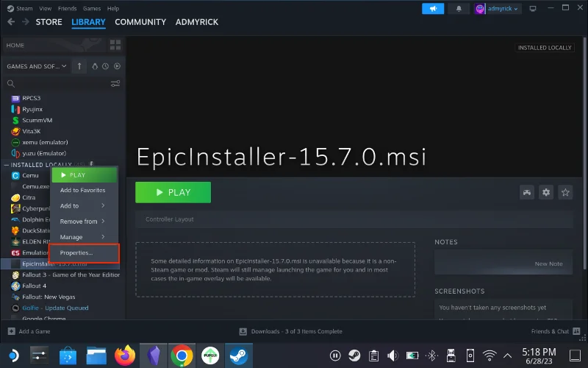588x368 pixels.
Task: Click the library search field
Action: [60, 83]
